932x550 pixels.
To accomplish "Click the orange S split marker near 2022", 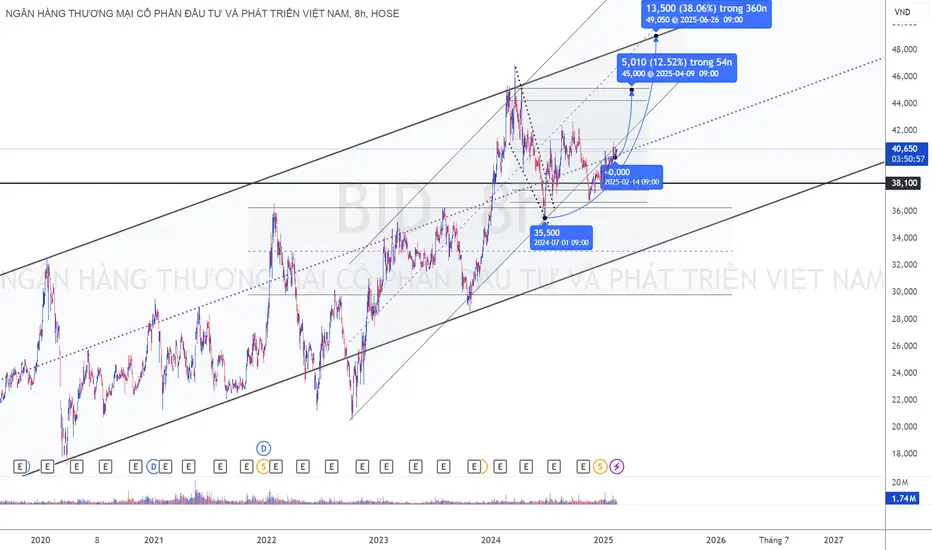I will click(262, 466).
